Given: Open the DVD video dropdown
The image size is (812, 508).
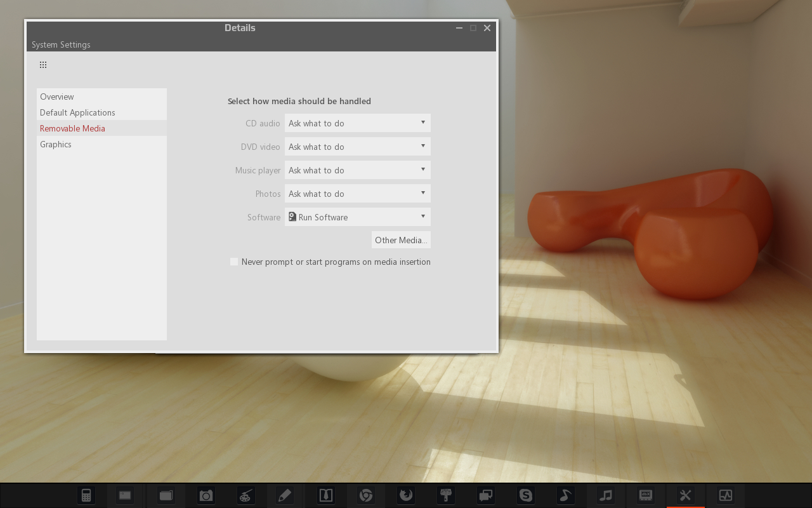Looking at the screenshot, I should (x=358, y=147).
